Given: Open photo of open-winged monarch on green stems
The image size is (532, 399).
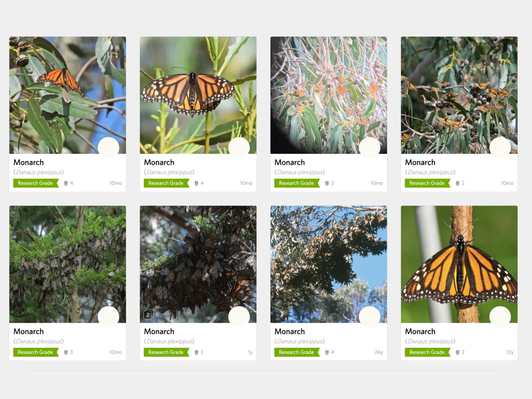Looking at the screenshot, I should tap(198, 95).
